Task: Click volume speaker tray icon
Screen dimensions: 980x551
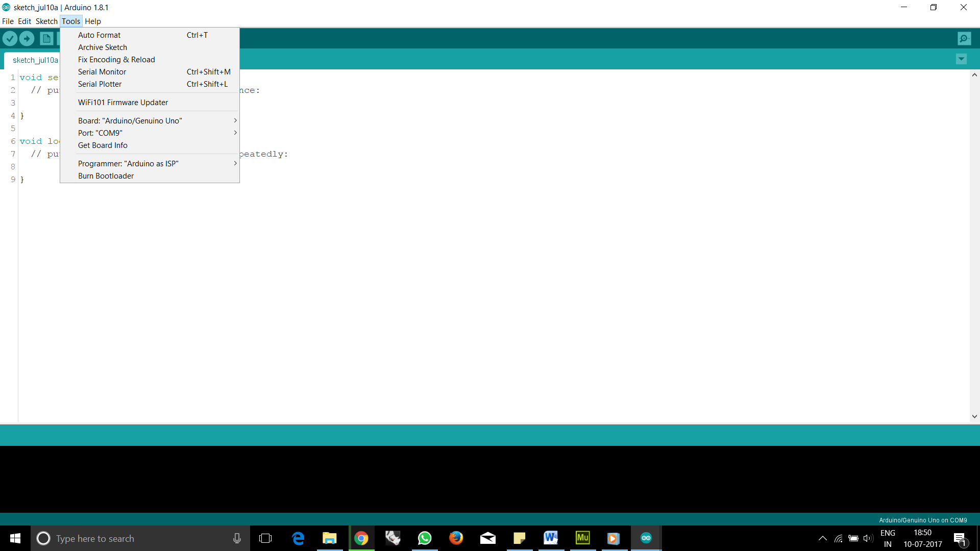Action: click(868, 538)
